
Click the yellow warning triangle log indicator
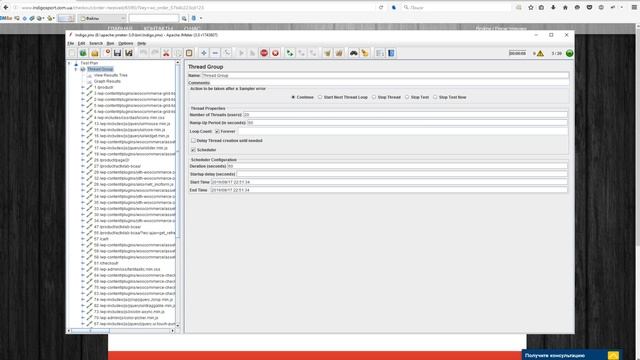pos(540,53)
